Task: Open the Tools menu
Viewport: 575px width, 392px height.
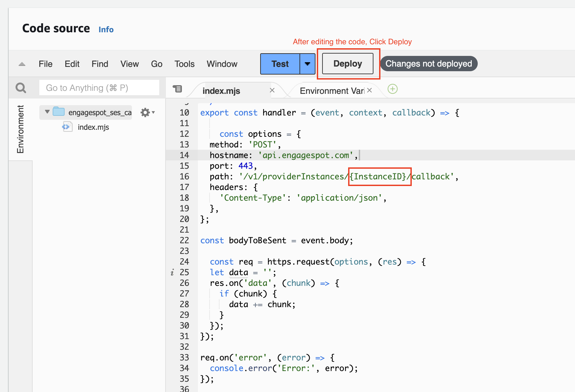Action: tap(185, 64)
